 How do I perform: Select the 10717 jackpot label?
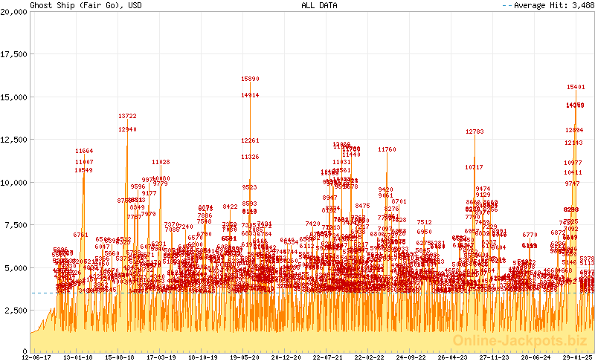474,167
